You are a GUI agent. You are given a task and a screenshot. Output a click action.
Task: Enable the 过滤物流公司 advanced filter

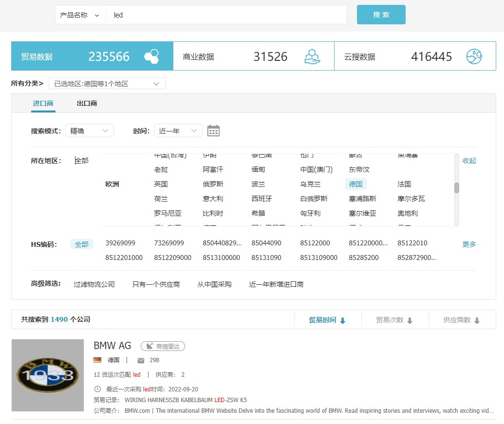[94, 284]
